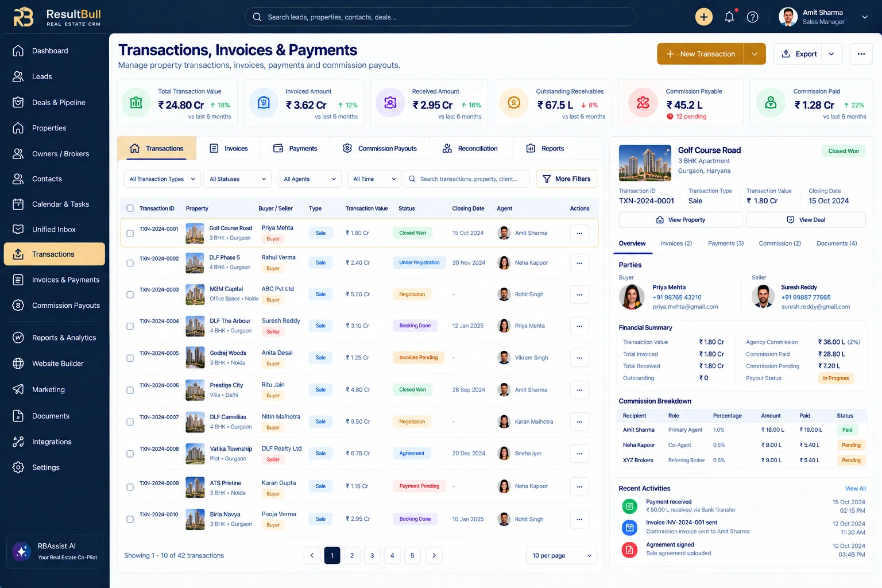Viewport: 882px width, 588px height.
Task: Open Integrations in sidebar
Action: pos(55,442)
